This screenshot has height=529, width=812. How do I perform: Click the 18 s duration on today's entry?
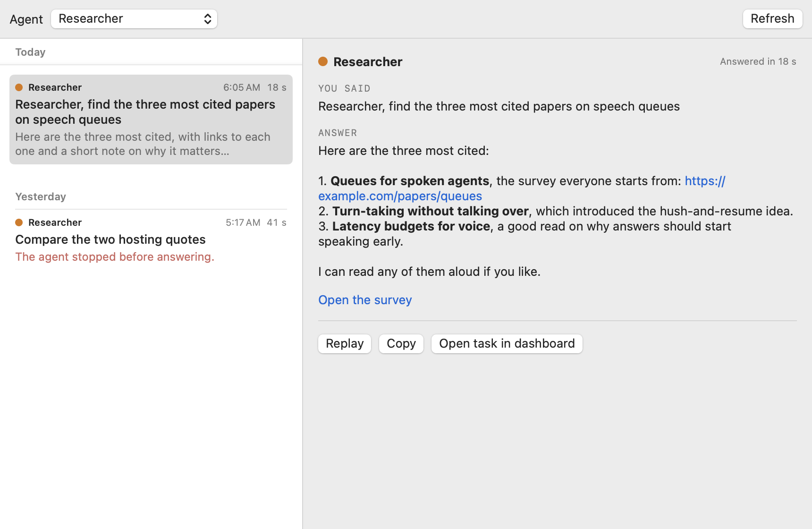(x=277, y=87)
